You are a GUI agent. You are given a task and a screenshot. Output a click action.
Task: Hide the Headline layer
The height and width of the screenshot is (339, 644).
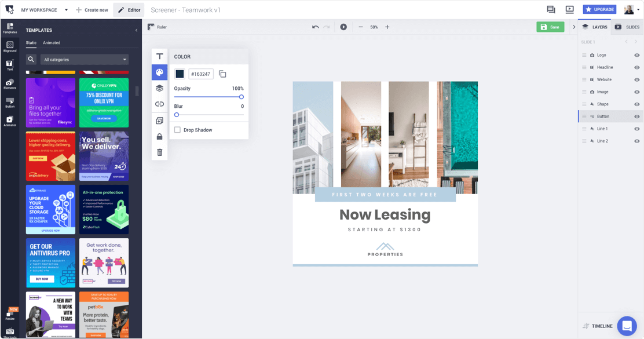[636, 67]
